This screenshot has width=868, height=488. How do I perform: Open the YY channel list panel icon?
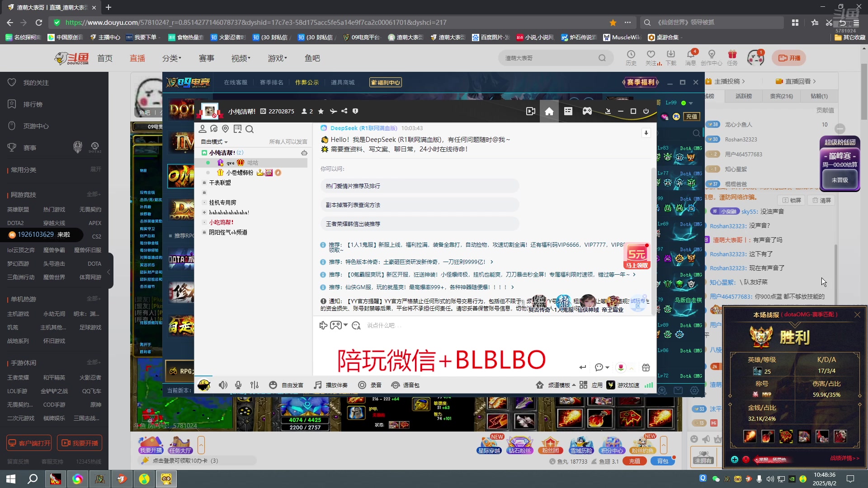(x=568, y=111)
